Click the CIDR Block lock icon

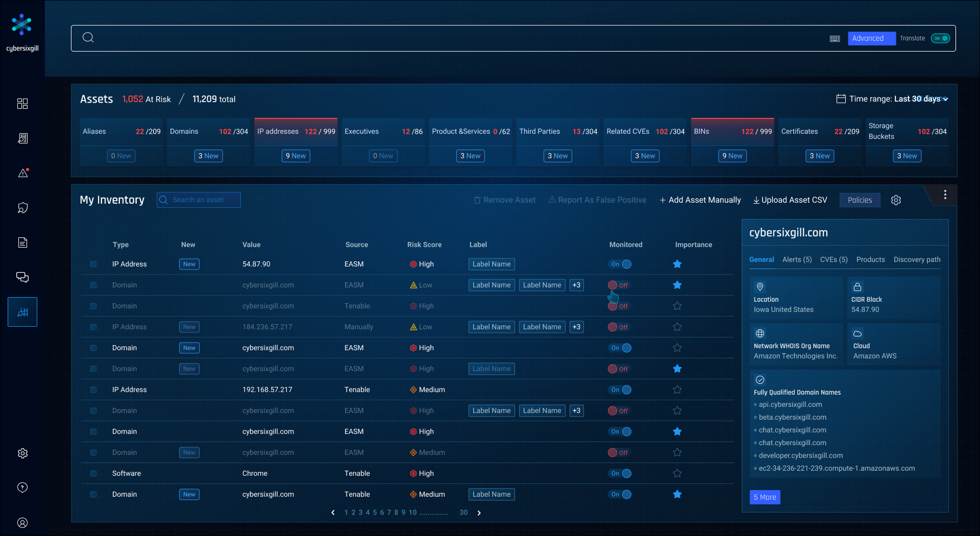click(x=857, y=287)
